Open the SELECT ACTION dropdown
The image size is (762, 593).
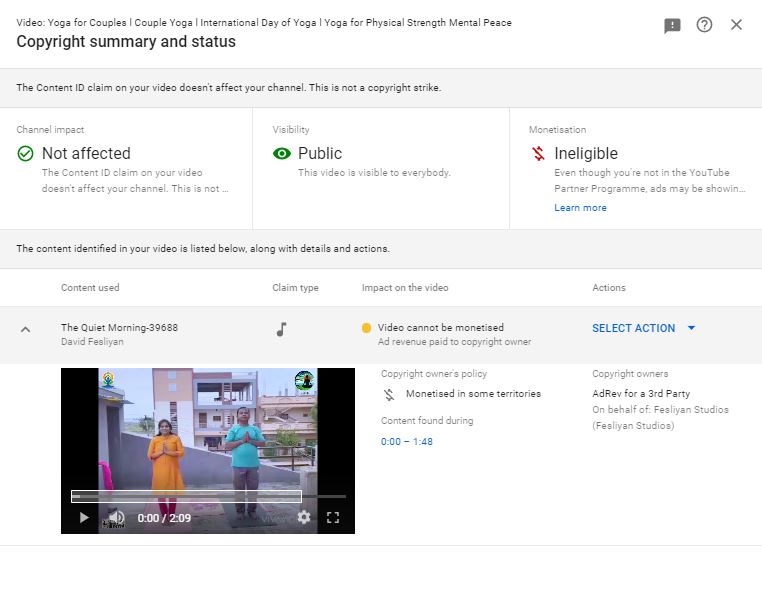tap(643, 328)
